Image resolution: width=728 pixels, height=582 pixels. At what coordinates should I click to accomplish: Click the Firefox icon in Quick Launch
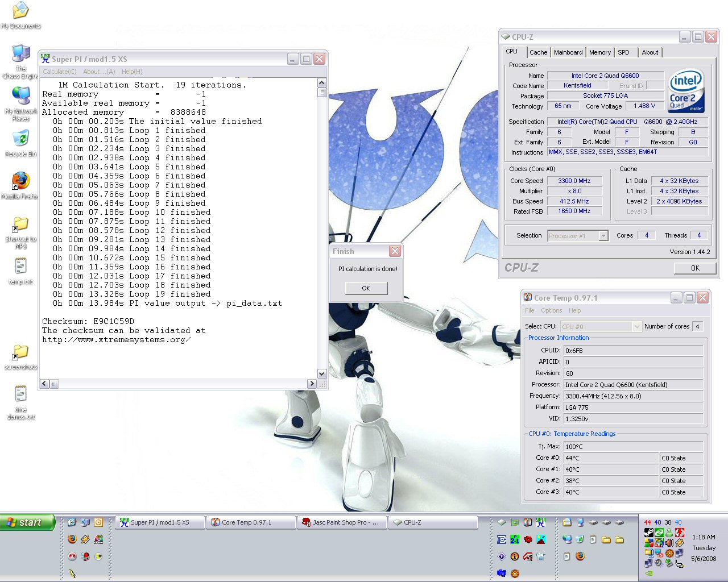[72, 539]
